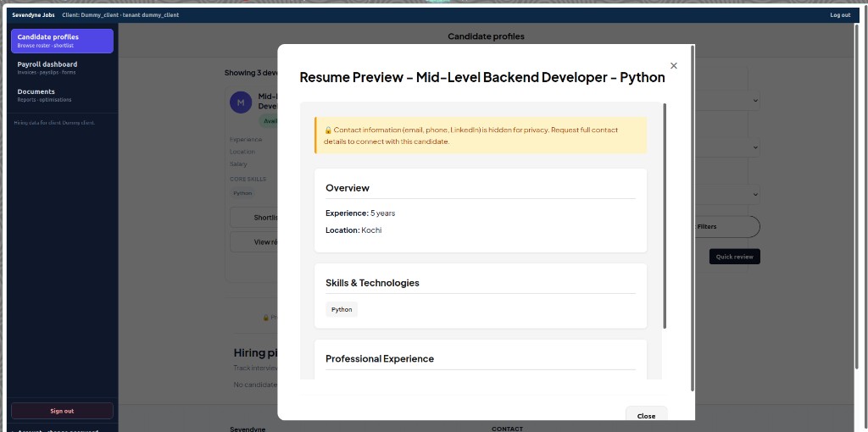Click the Python tag under Core Skills
The image size is (868, 432).
click(242, 193)
